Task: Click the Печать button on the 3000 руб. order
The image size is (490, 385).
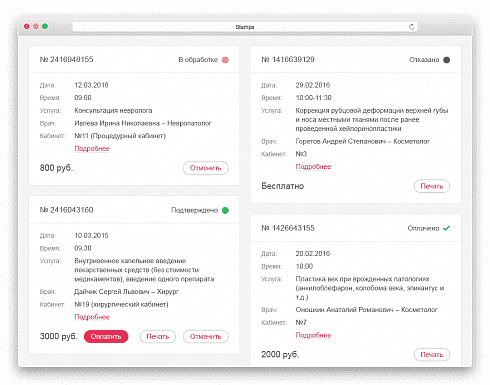Action: pos(158,337)
